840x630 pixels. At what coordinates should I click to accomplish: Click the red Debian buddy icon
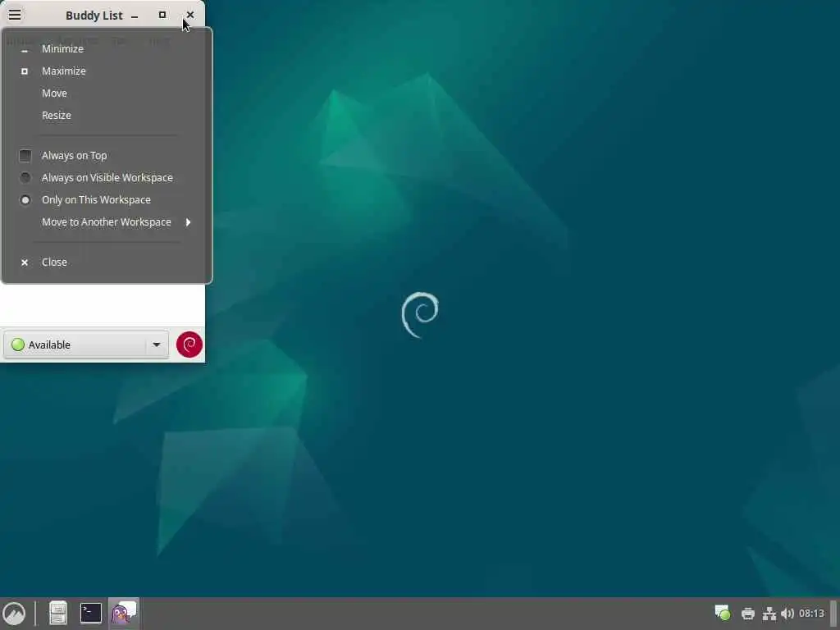coord(189,345)
